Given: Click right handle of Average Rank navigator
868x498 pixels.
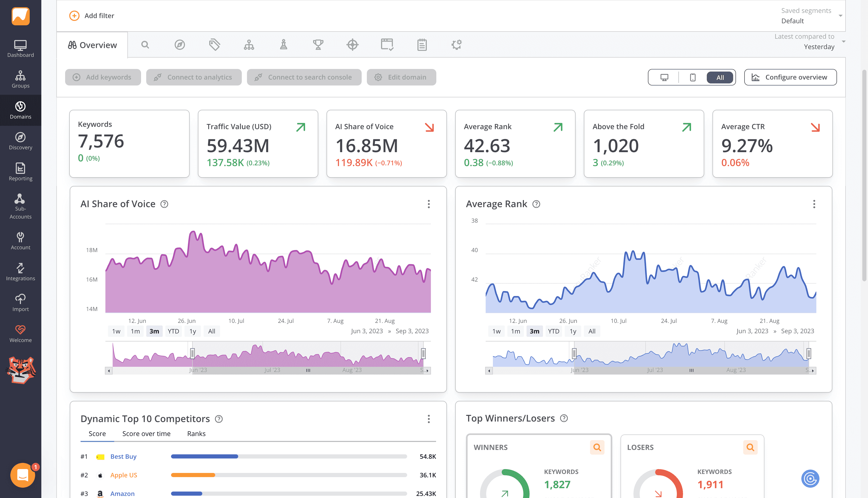Looking at the screenshot, I should point(809,353).
